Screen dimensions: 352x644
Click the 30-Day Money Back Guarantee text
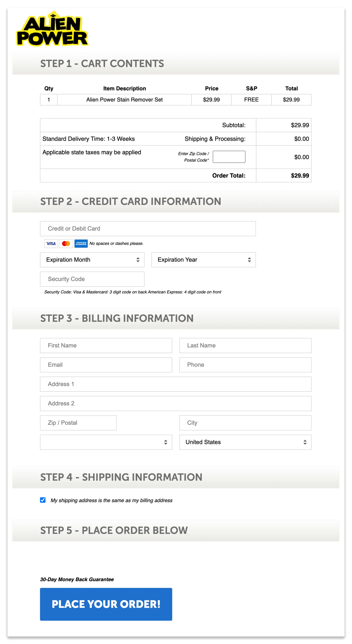pos(77,579)
